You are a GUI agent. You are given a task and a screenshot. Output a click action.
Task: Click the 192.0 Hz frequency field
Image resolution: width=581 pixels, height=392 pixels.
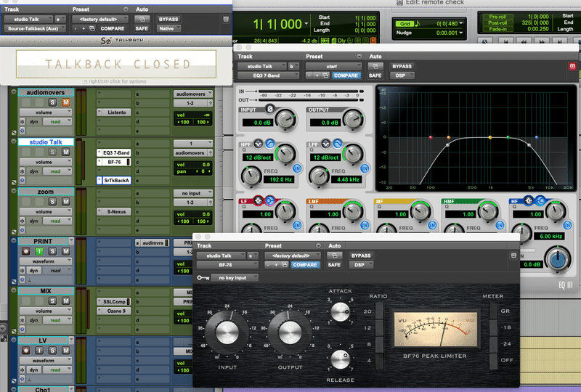[x=280, y=179]
